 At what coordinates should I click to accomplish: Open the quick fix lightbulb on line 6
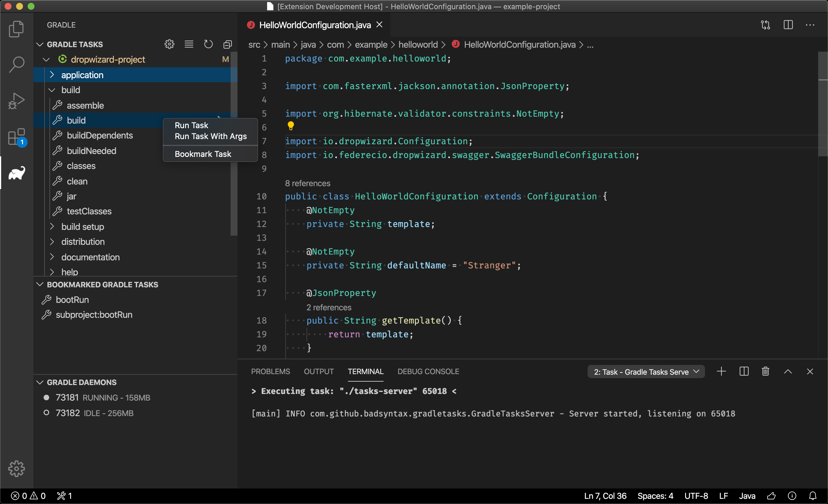[290, 126]
